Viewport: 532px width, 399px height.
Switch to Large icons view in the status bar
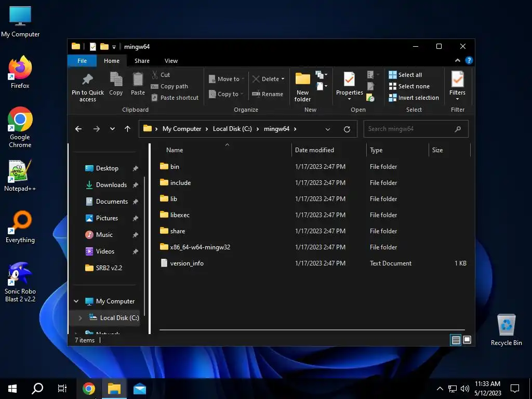point(467,340)
